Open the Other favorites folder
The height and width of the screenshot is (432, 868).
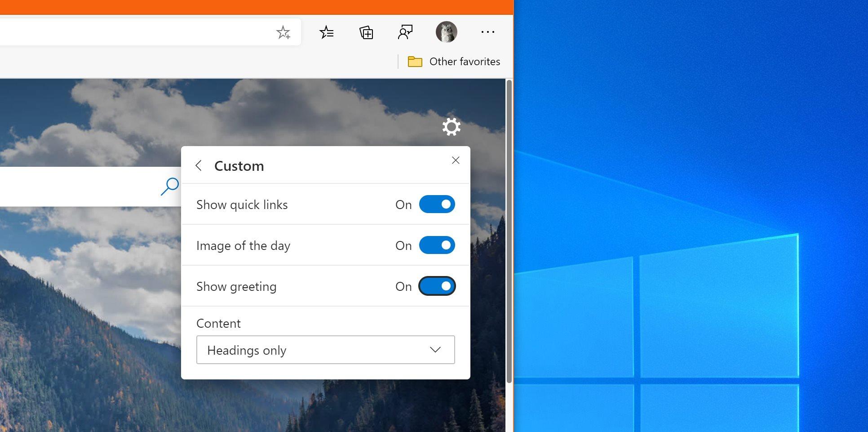[454, 62]
